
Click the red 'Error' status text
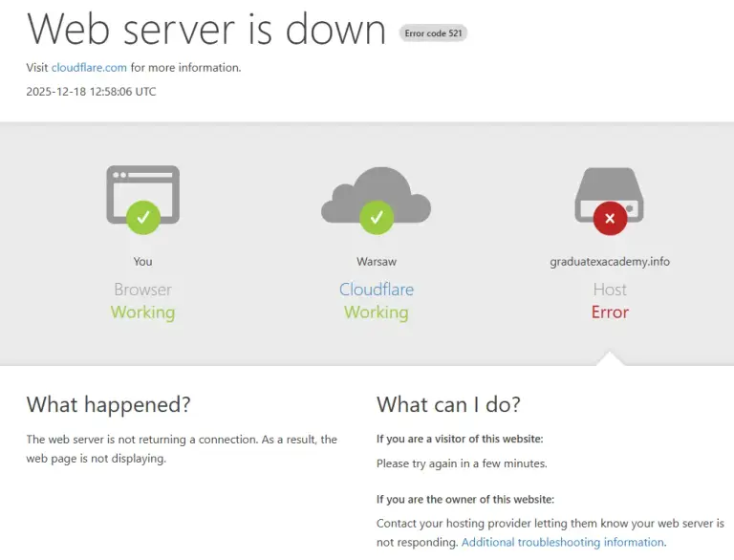pyautogui.click(x=610, y=312)
